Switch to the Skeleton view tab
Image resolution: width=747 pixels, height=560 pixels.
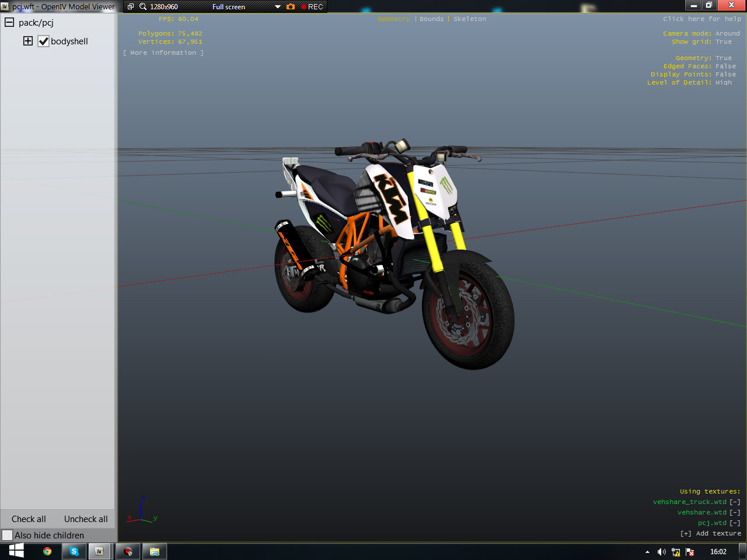pos(470,19)
